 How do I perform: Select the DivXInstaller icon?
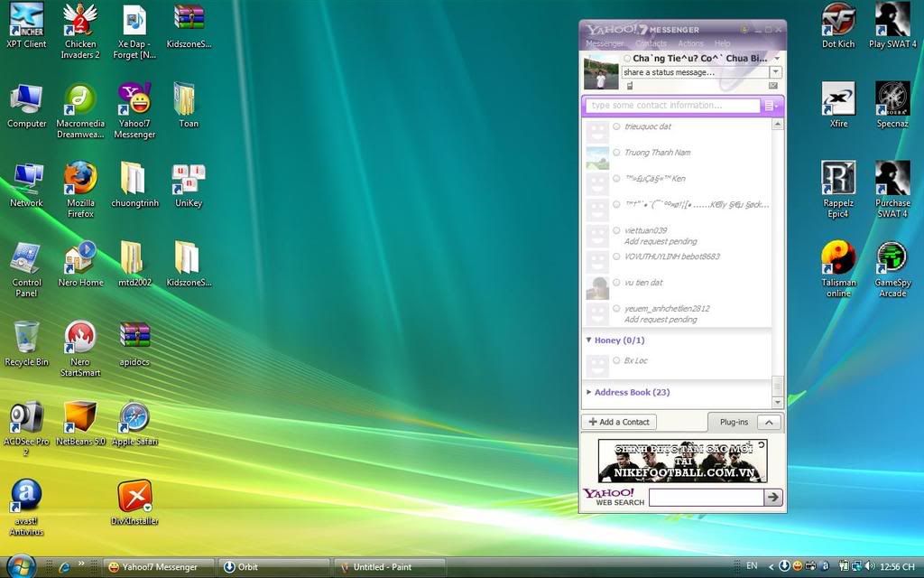click(x=134, y=503)
